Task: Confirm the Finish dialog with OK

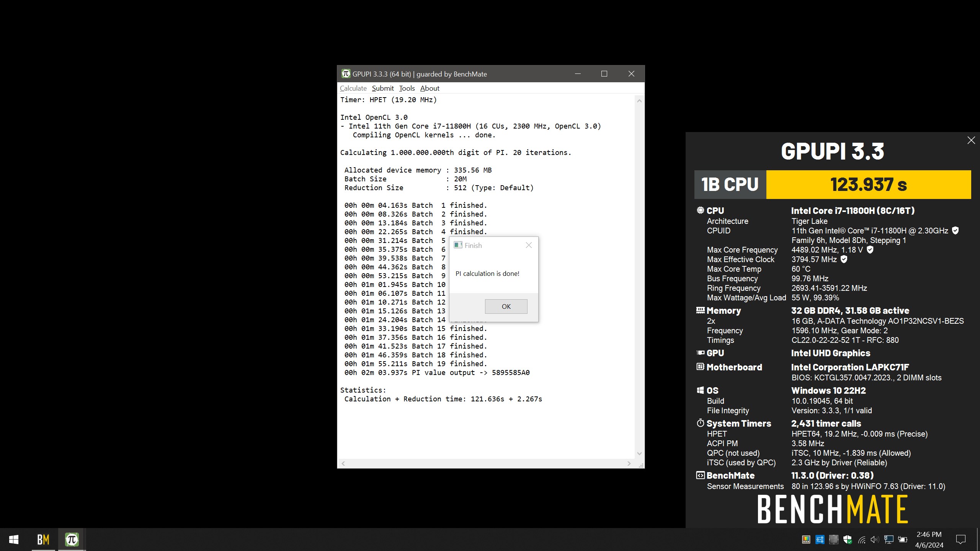Action: 506,306
